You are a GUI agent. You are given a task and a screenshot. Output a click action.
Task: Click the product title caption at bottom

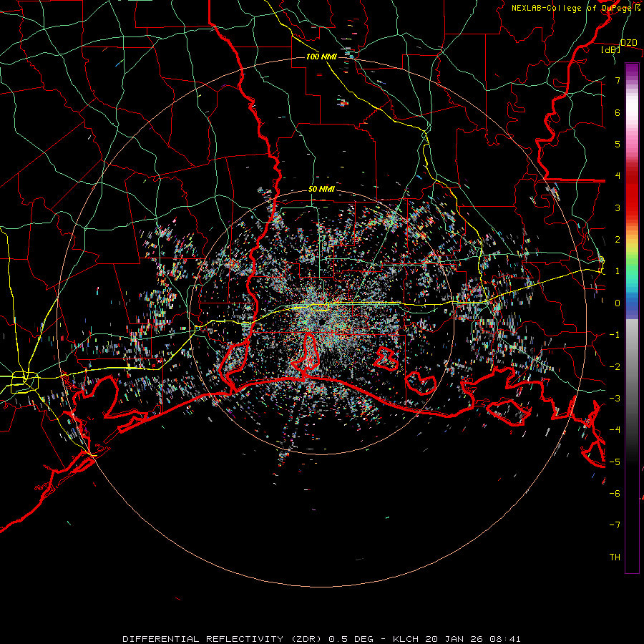[321, 639]
